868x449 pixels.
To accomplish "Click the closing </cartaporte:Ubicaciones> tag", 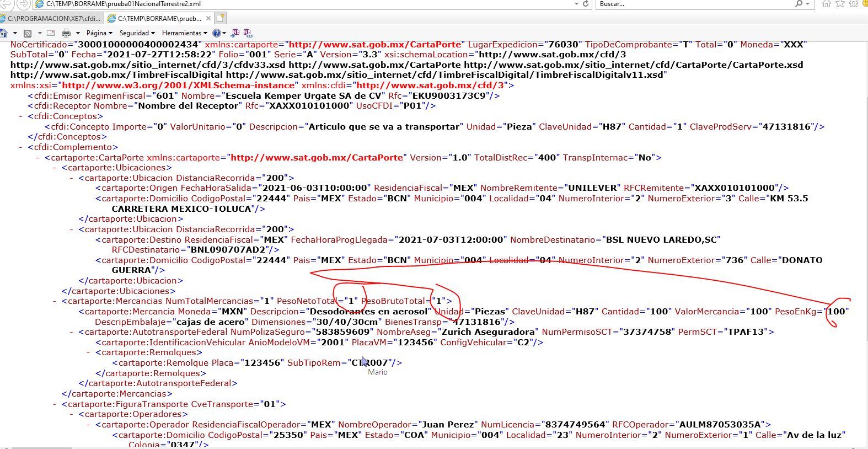I will (x=119, y=291).
